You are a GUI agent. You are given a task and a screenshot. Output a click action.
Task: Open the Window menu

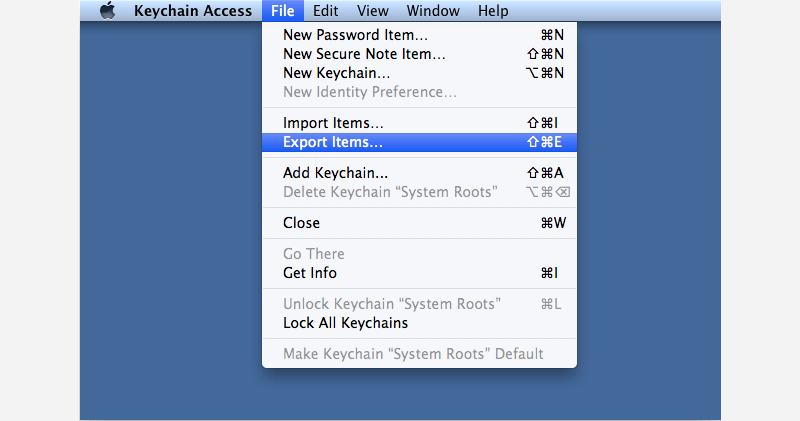tap(433, 11)
